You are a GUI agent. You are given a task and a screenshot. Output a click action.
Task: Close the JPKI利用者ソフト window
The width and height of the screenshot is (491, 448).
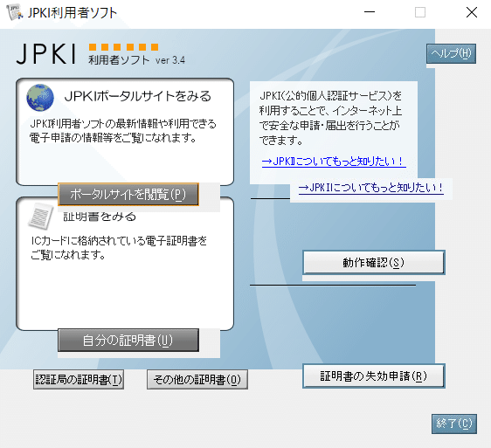pyautogui.click(x=471, y=12)
